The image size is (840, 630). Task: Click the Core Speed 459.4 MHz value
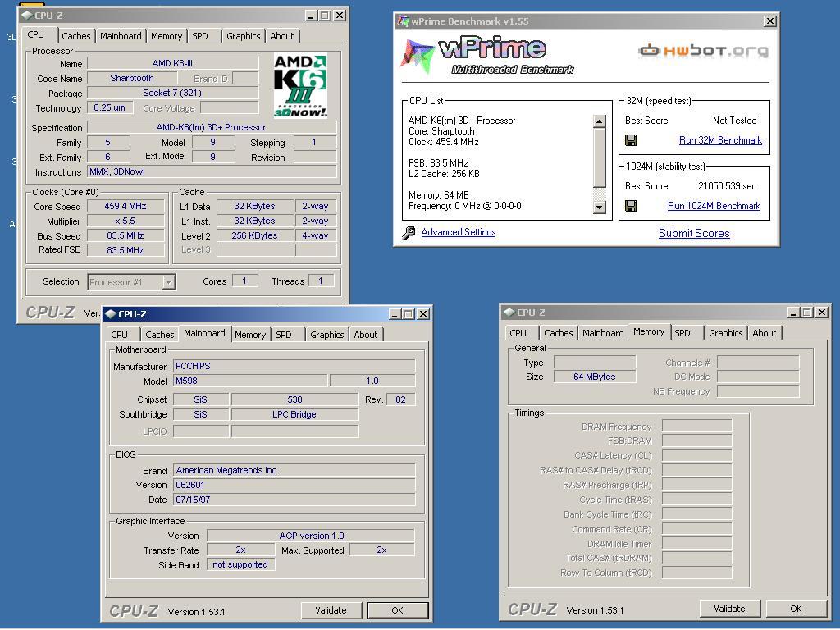pos(126,206)
